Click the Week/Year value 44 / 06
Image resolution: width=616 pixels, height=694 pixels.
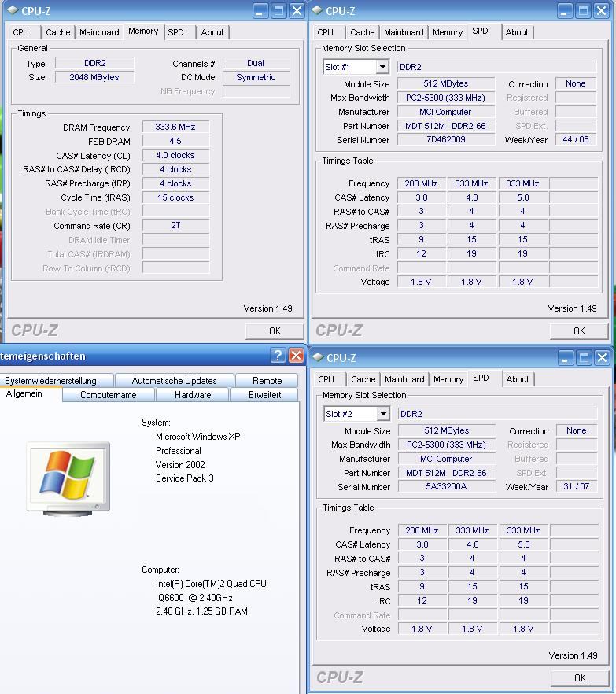point(576,139)
